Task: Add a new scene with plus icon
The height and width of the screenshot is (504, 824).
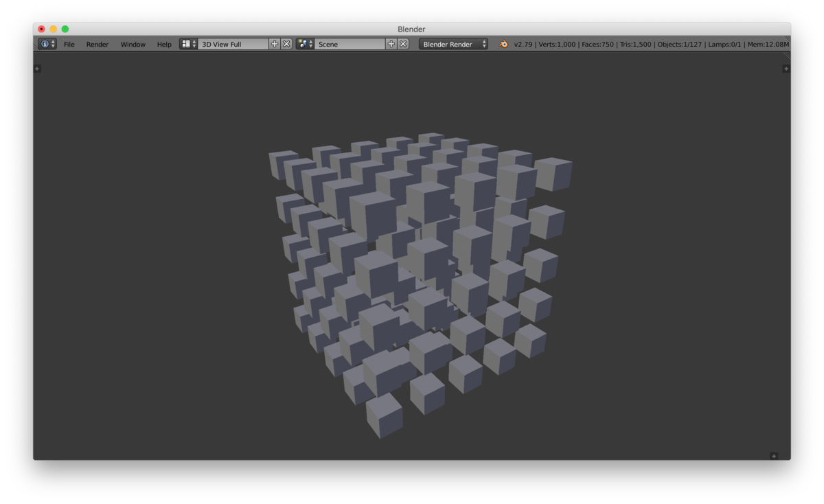Action: coord(391,44)
